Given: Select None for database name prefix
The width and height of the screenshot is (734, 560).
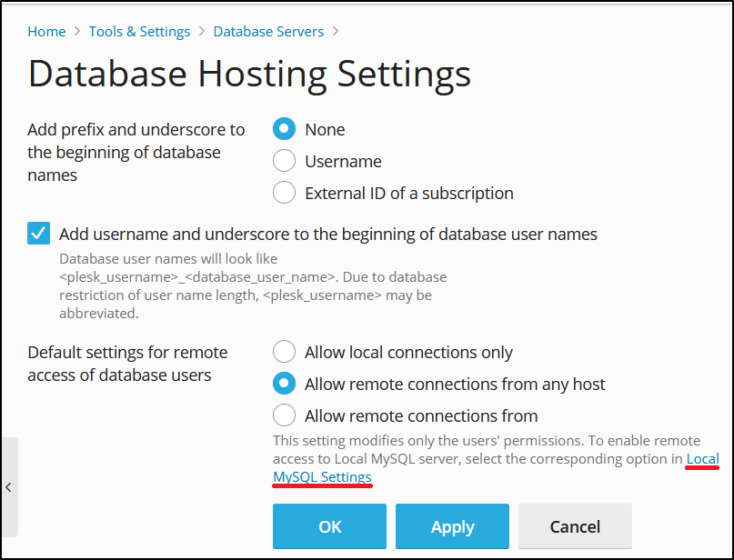Looking at the screenshot, I should [285, 129].
